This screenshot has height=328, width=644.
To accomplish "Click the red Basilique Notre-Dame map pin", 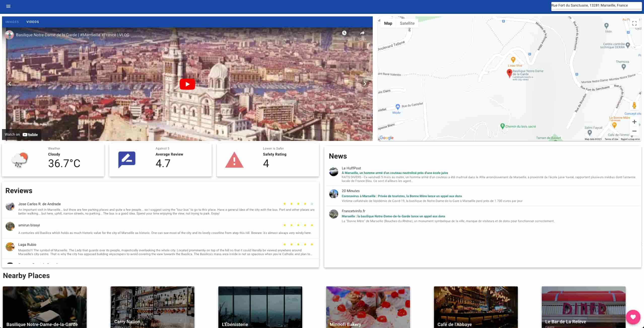I will click(509, 73).
